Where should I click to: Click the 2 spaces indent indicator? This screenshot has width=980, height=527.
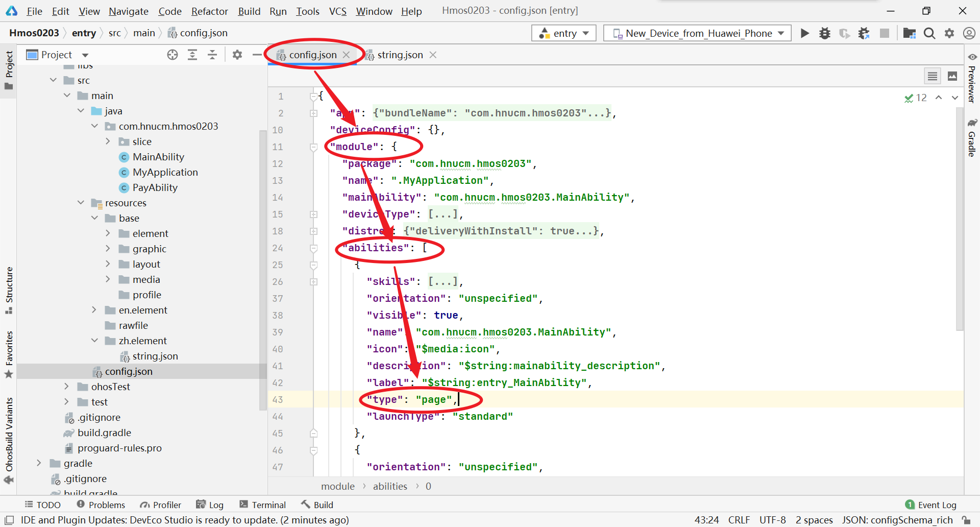click(814, 520)
